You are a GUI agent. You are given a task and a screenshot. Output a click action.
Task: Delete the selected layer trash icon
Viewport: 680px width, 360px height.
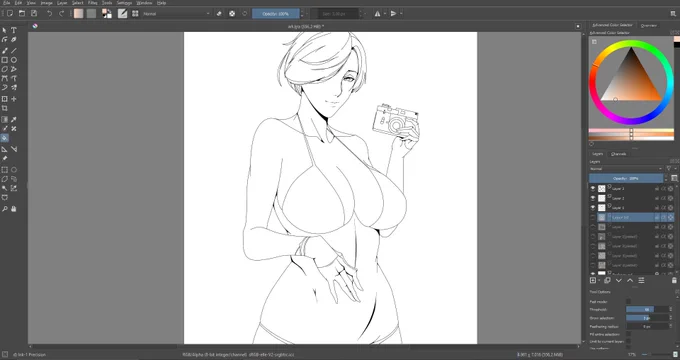click(x=674, y=281)
